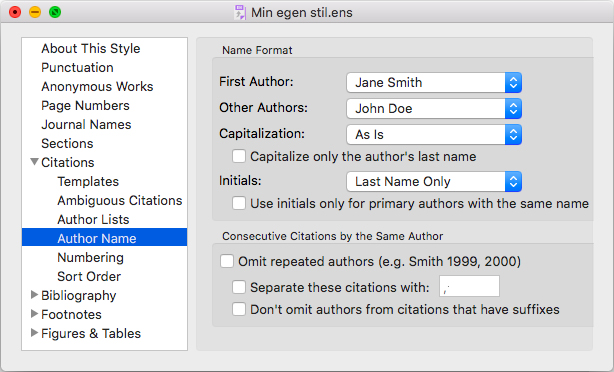
Task: Select Figures & Tables in sidebar
Action: [x=91, y=334]
